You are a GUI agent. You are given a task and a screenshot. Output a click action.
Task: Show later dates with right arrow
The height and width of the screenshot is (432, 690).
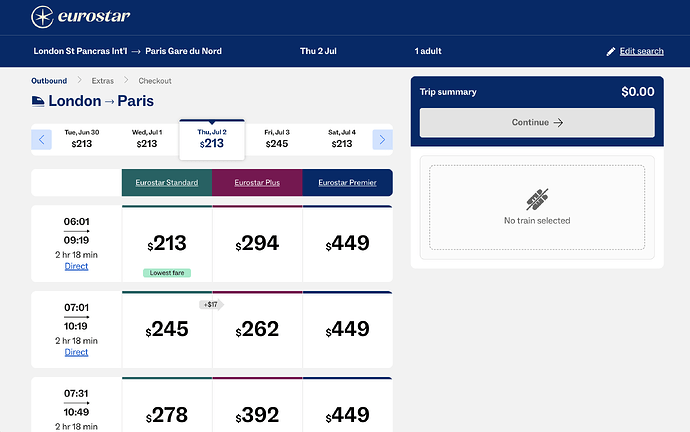click(x=382, y=139)
